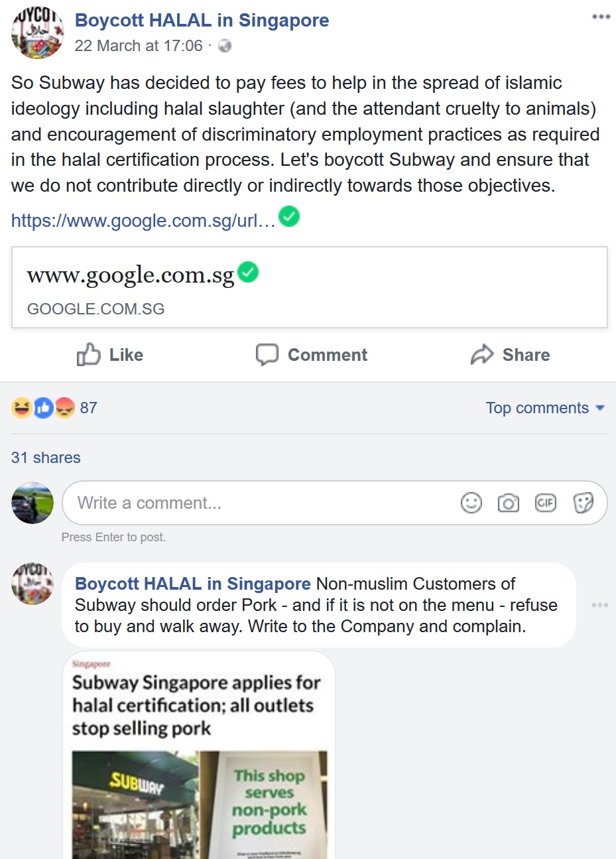Open the 31 shares list
Viewport: 616px width, 859px height.
click(x=45, y=458)
